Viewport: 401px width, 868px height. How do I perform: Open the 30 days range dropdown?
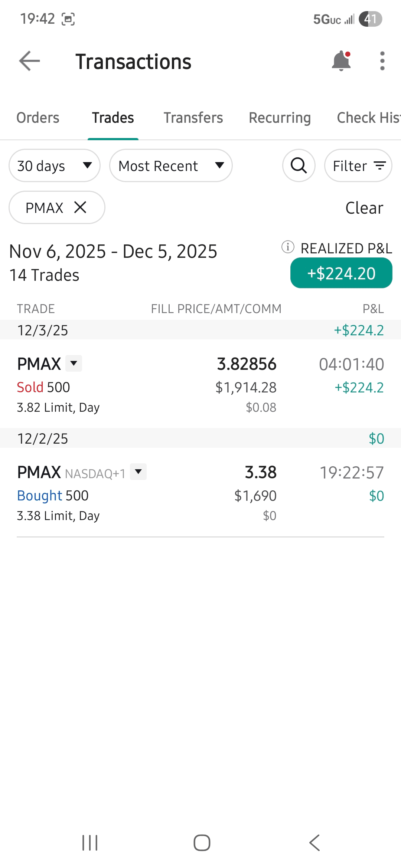(x=55, y=166)
